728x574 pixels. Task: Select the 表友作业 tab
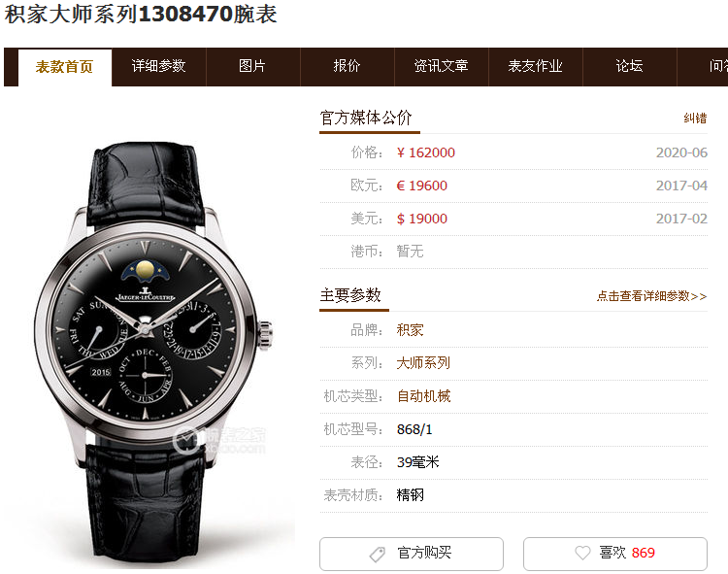click(x=536, y=66)
